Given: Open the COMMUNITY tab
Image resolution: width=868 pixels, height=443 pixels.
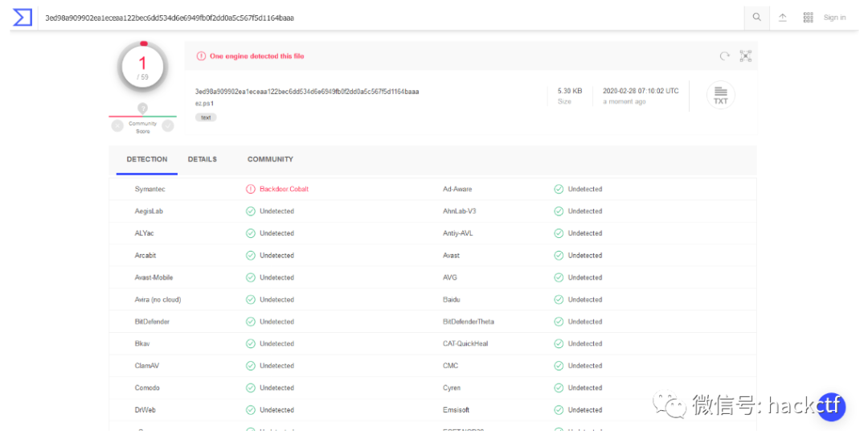Looking at the screenshot, I should click(x=270, y=159).
